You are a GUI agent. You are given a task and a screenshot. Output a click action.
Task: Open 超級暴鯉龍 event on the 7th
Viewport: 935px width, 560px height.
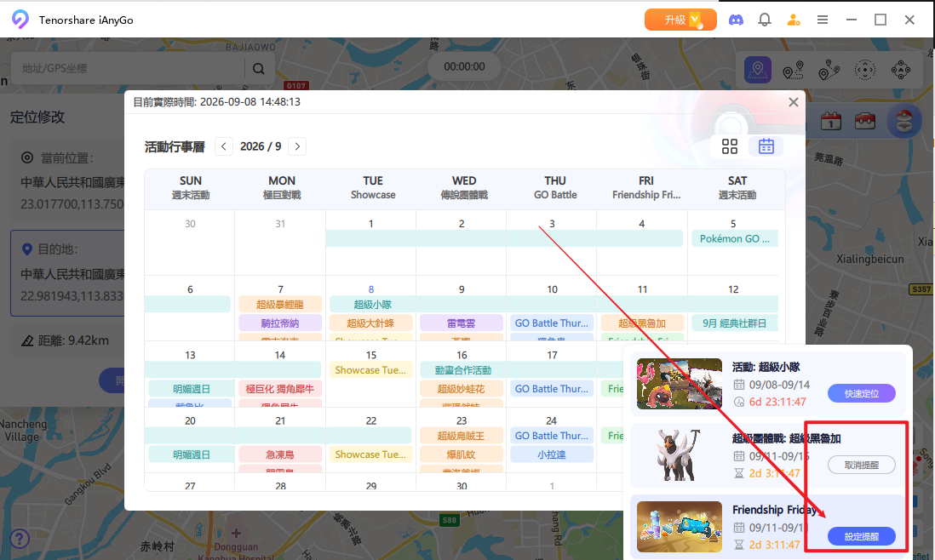coord(280,305)
